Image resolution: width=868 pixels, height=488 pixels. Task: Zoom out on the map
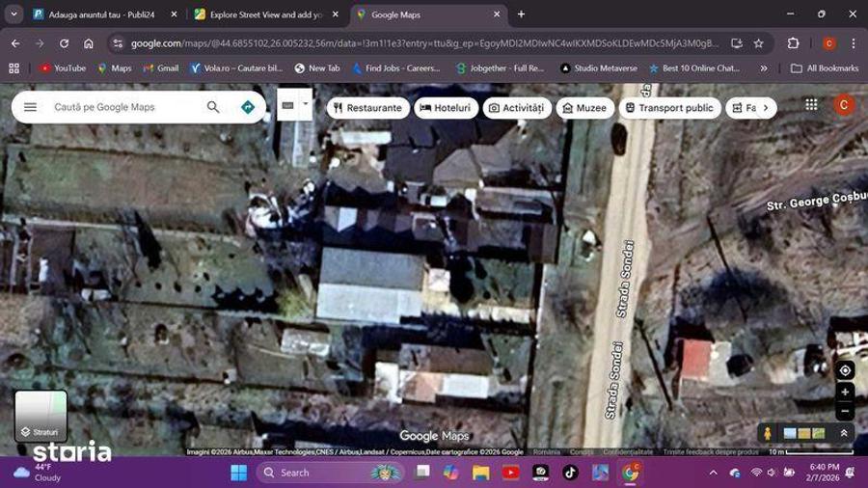coord(845,412)
